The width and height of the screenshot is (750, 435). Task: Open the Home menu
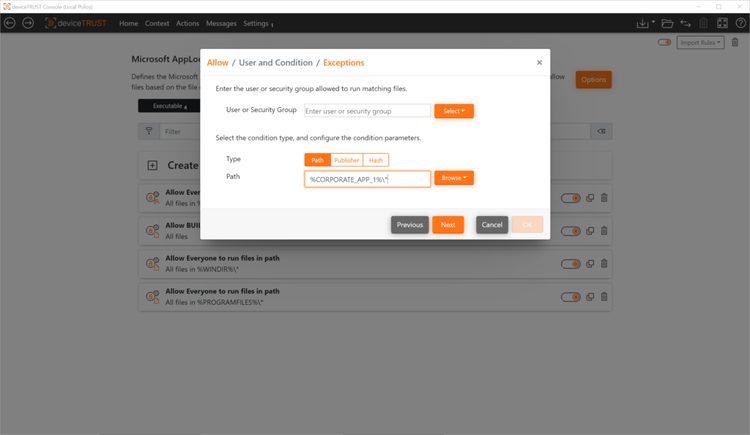click(x=128, y=23)
